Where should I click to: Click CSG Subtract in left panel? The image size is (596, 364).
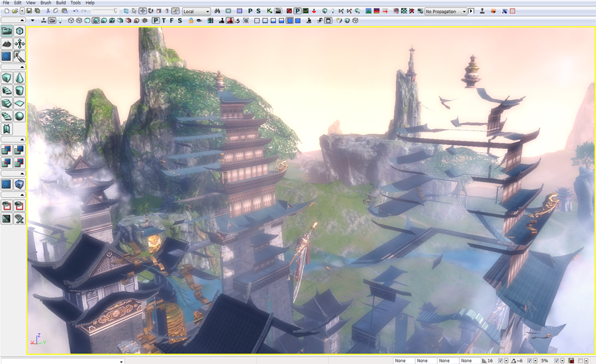click(x=19, y=150)
